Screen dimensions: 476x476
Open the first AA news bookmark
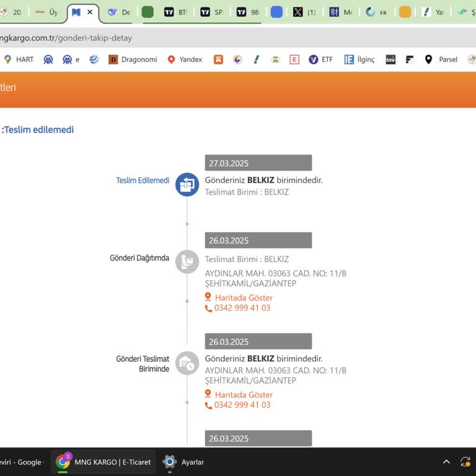coord(48,59)
